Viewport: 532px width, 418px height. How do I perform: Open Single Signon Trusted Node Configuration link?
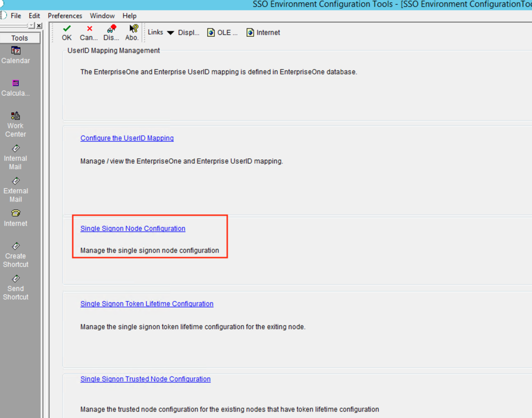(145, 379)
